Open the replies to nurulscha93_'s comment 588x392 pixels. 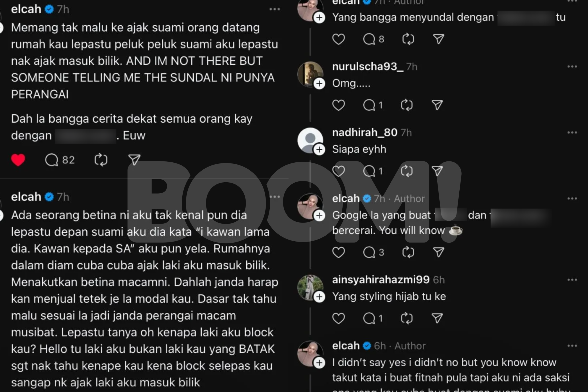(373, 105)
